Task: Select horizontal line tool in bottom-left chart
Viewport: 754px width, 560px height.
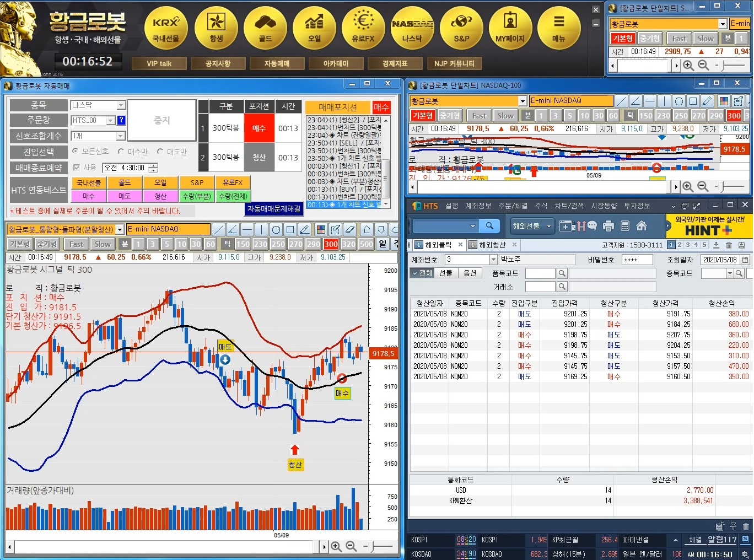Action: 247,229
